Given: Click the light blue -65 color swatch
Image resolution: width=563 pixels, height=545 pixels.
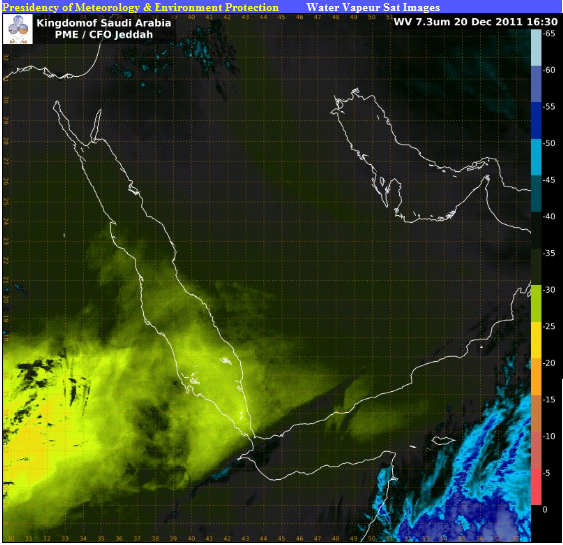Looking at the screenshot, I should point(536,47).
